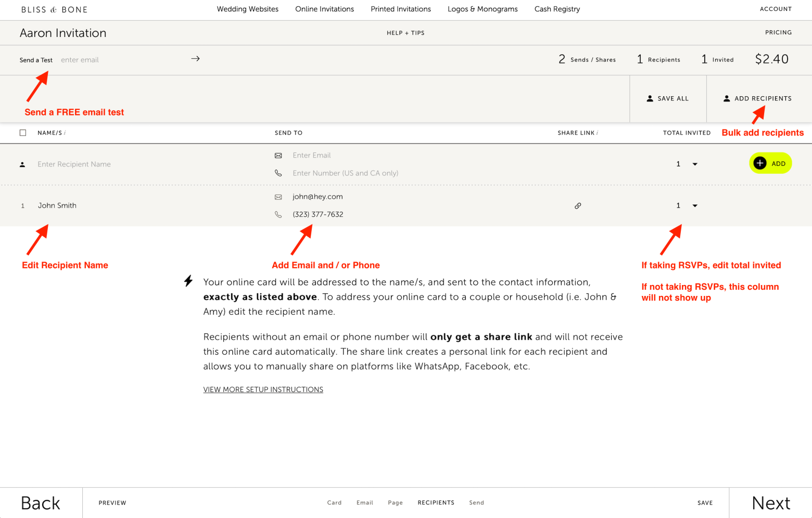This screenshot has width=812, height=518.
Task: Click the Bliss & Bone logo
Action: point(54,9)
